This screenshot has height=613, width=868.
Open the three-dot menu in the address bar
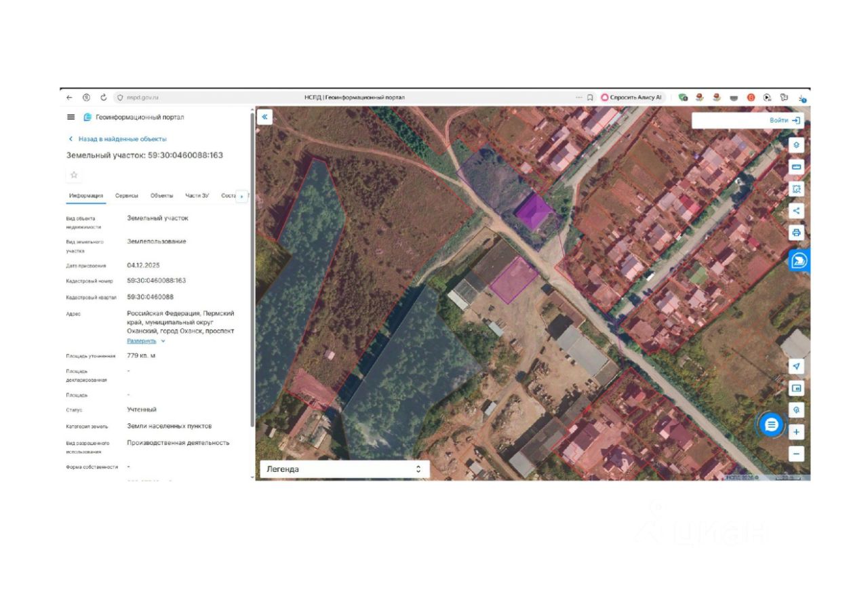tap(578, 98)
